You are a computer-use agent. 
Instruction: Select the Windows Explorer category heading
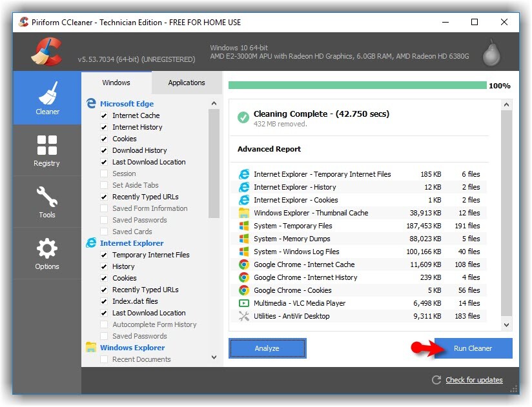pos(132,348)
